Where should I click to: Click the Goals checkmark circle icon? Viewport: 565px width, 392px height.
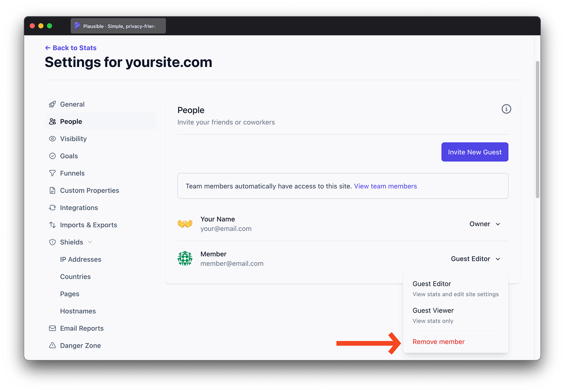coord(52,156)
